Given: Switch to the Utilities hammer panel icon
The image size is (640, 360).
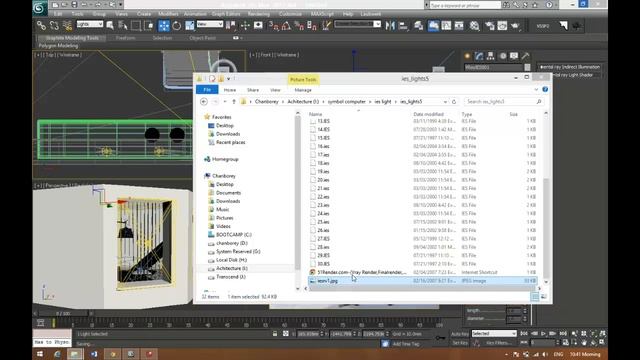Looking at the screenshot, I should click(525, 56).
